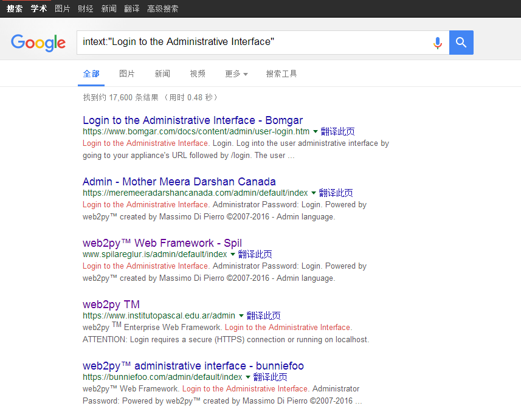Switch to the 视频 (Videos) tab
Image resolution: width=521 pixels, height=420 pixels.
(x=198, y=74)
